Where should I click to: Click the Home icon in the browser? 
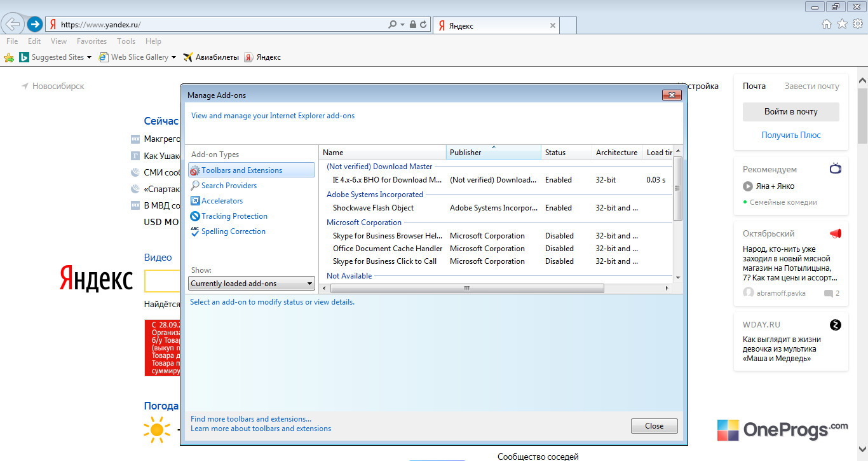pos(827,24)
